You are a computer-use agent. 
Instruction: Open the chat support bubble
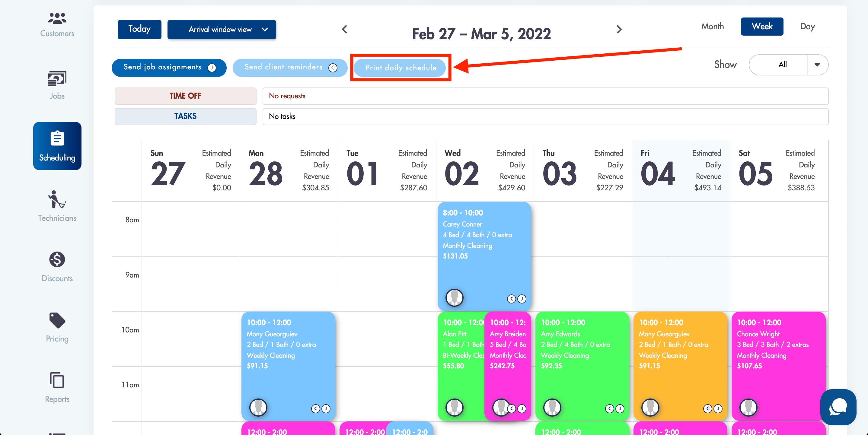838,407
